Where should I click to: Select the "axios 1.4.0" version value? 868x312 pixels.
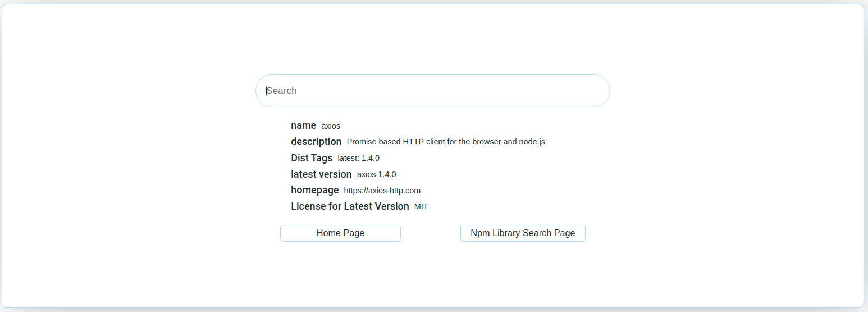(377, 174)
